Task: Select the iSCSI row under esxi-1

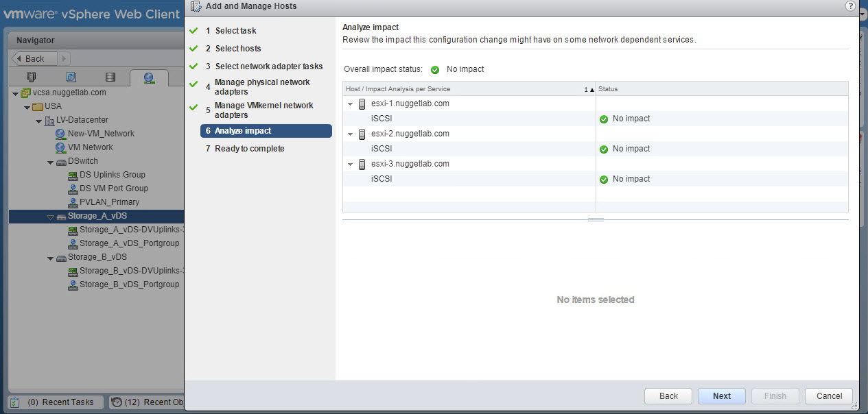Action: click(x=382, y=119)
